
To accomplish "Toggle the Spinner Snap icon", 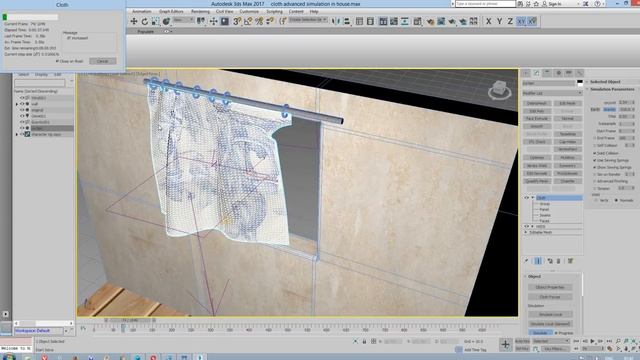I will point(270,21).
